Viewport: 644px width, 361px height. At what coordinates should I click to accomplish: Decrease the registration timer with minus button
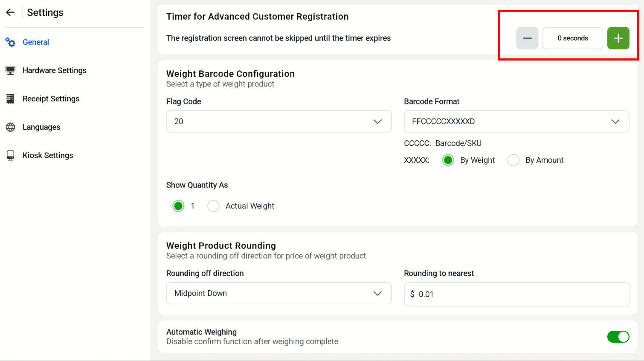point(527,38)
